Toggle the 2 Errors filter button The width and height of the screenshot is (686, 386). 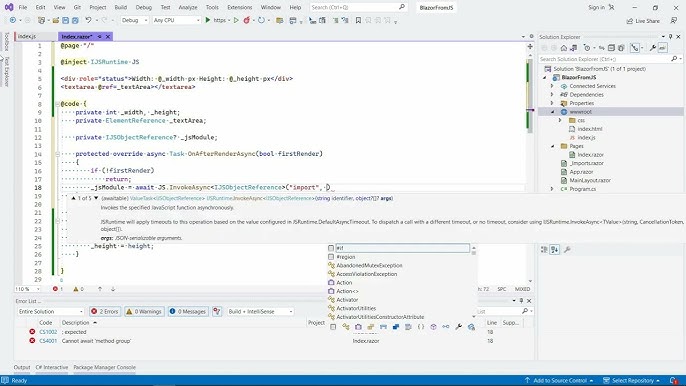pos(105,311)
